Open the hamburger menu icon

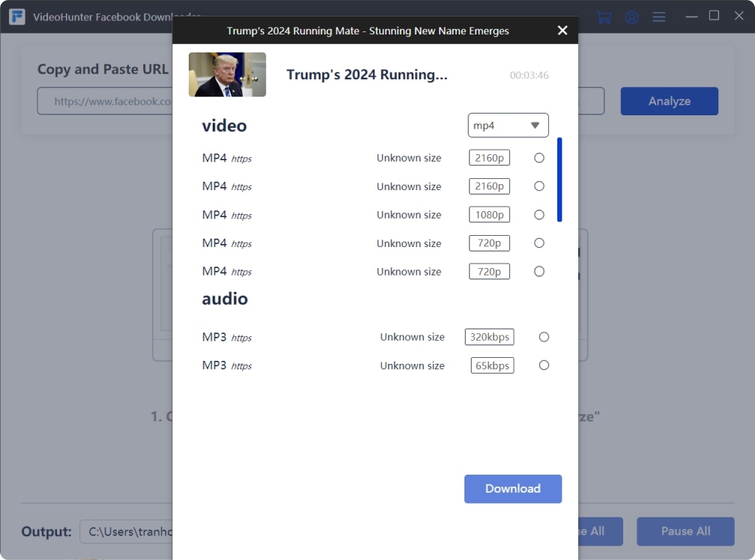658,17
